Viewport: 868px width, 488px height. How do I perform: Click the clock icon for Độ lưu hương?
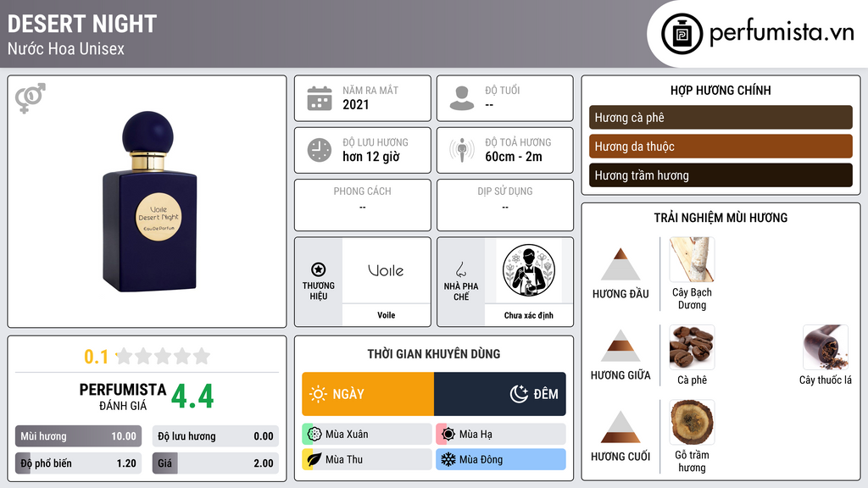[x=320, y=150]
